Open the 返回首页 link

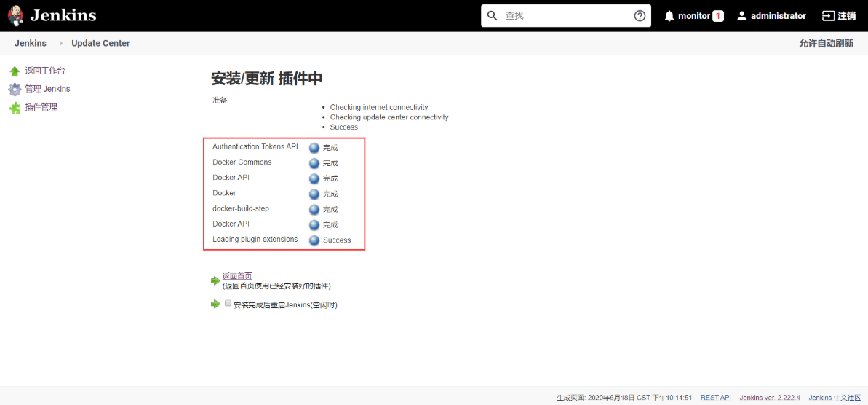pos(237,276)
